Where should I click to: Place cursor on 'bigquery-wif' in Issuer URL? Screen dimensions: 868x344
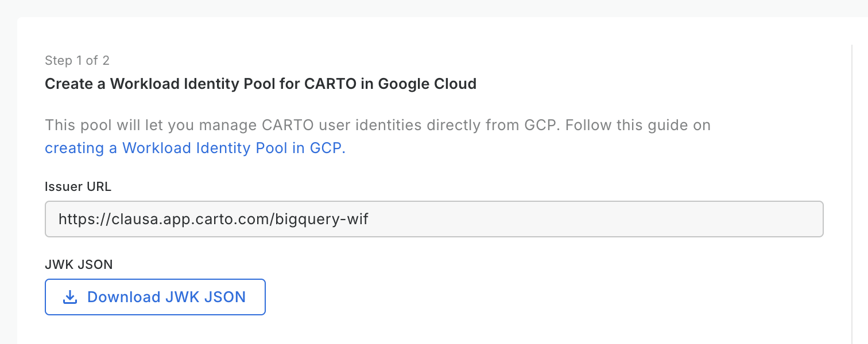tap(321, 218)
